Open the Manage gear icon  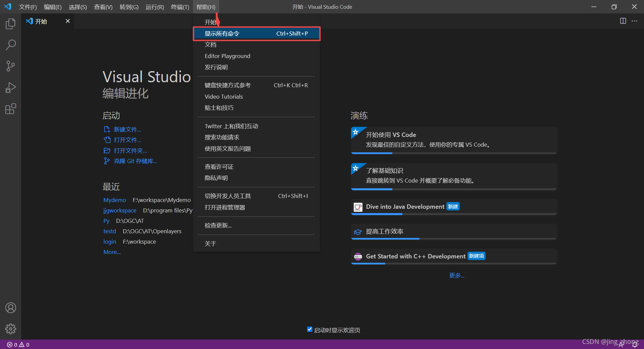[x=10, y=329]
